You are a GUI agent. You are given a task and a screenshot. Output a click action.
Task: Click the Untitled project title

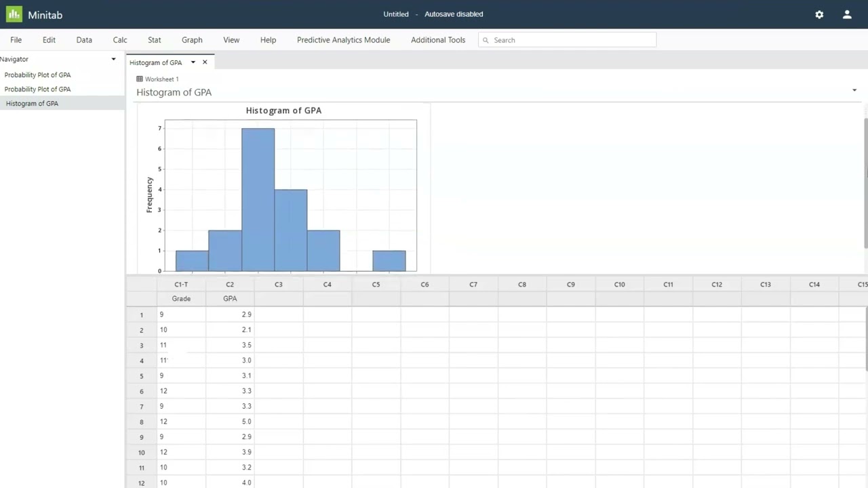click(396, 14)
